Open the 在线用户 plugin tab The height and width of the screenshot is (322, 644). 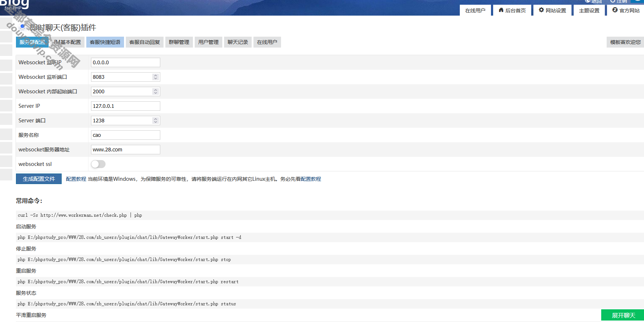coord(267,42)
